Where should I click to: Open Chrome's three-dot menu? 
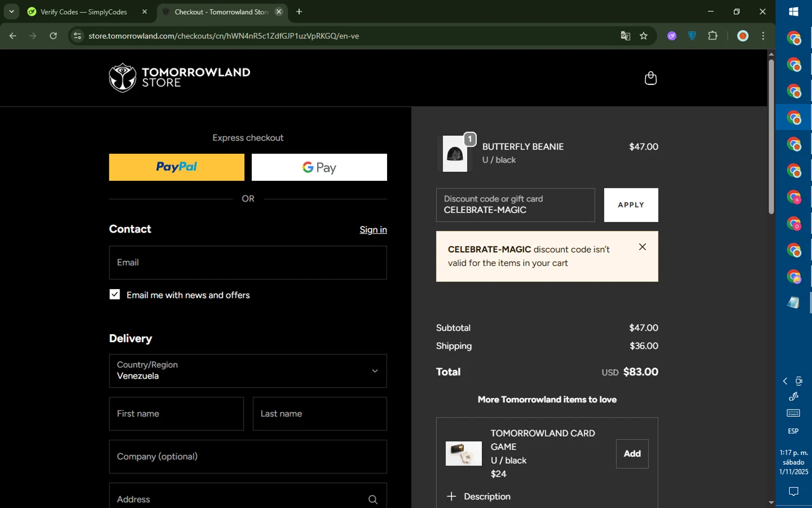763,36
